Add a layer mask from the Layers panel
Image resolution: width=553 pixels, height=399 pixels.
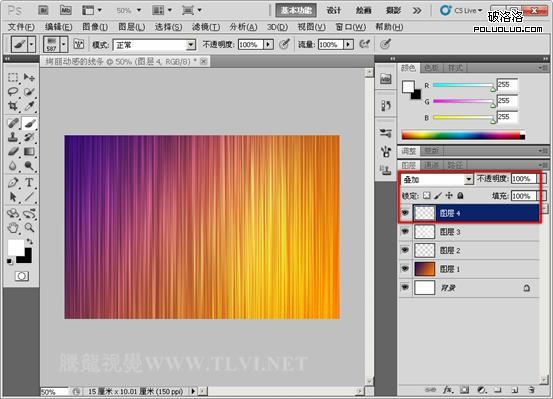(x=464, y=390)
